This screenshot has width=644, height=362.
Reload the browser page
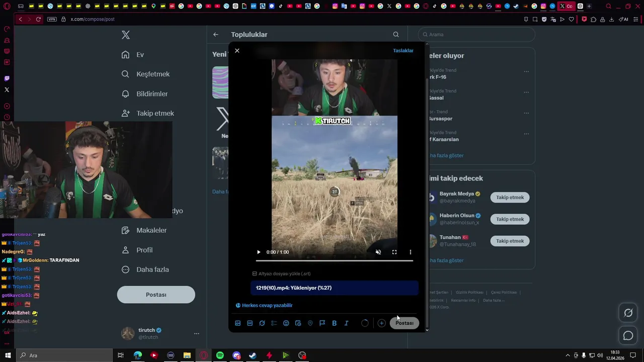[38, 19]
